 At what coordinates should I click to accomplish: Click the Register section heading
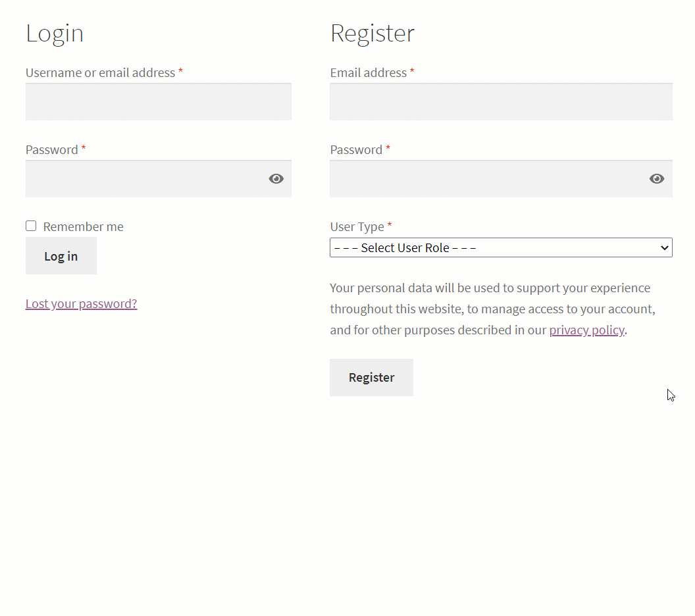(373, 33)
